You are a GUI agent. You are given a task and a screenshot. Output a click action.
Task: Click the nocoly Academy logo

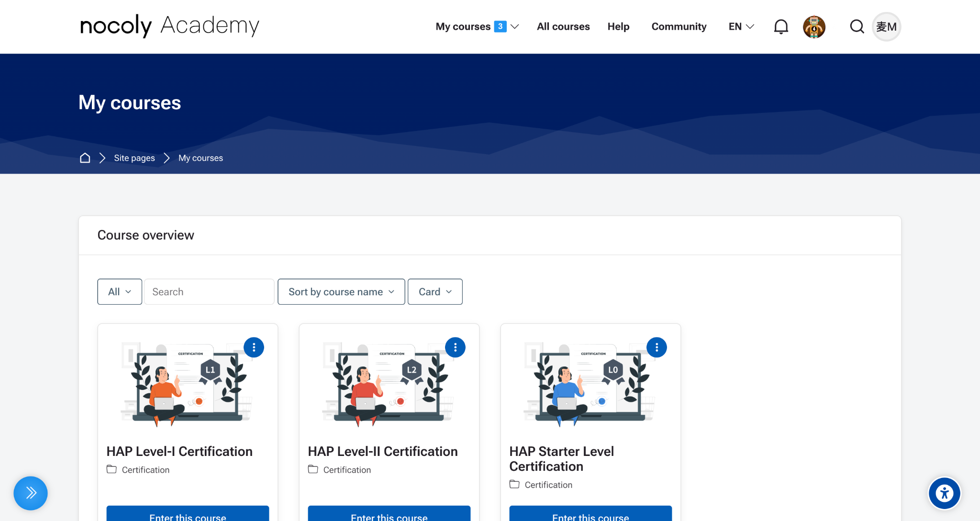click(170, 26)
